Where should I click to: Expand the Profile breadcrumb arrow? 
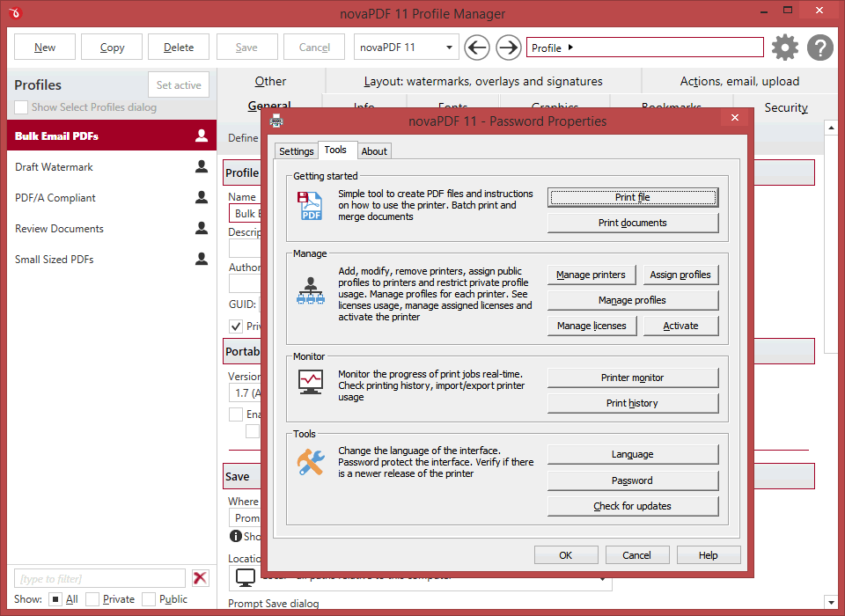(x=570, y=48)
